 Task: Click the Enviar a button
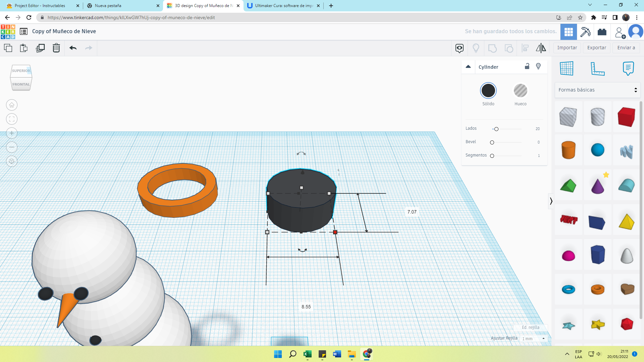click(x=626, y=48)
